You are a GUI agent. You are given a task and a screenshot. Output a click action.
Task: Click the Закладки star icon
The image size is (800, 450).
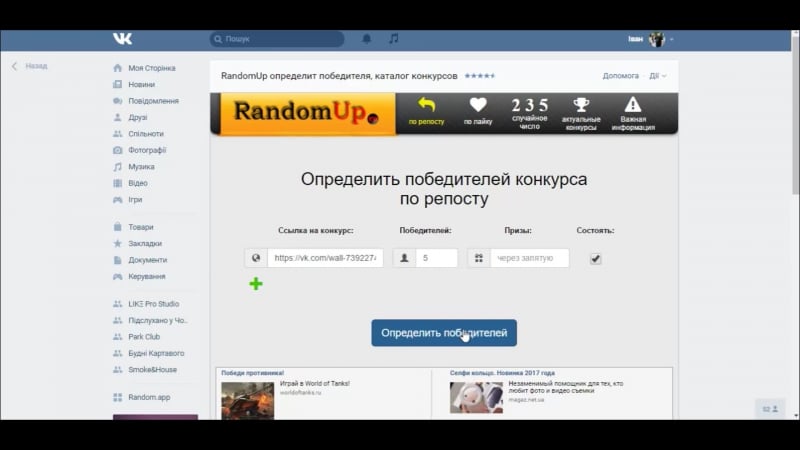pos(117,243)
